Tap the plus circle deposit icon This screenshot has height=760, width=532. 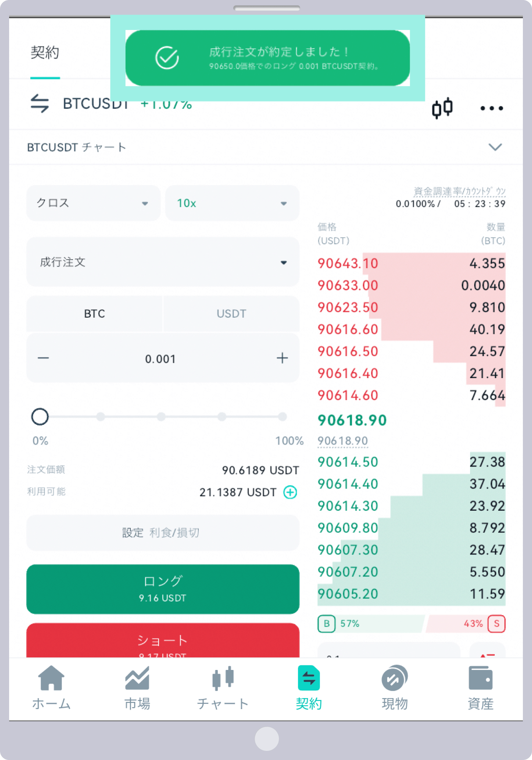click(x=290, y=492)
